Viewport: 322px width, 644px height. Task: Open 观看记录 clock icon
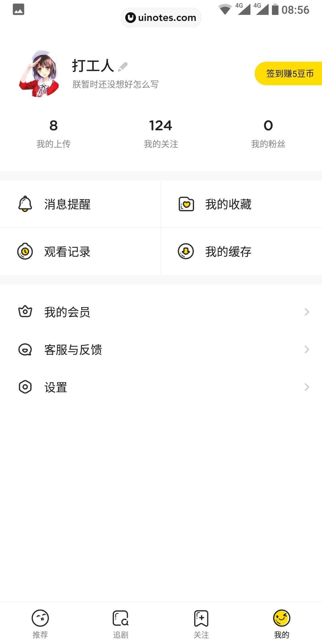pos(25,251)
